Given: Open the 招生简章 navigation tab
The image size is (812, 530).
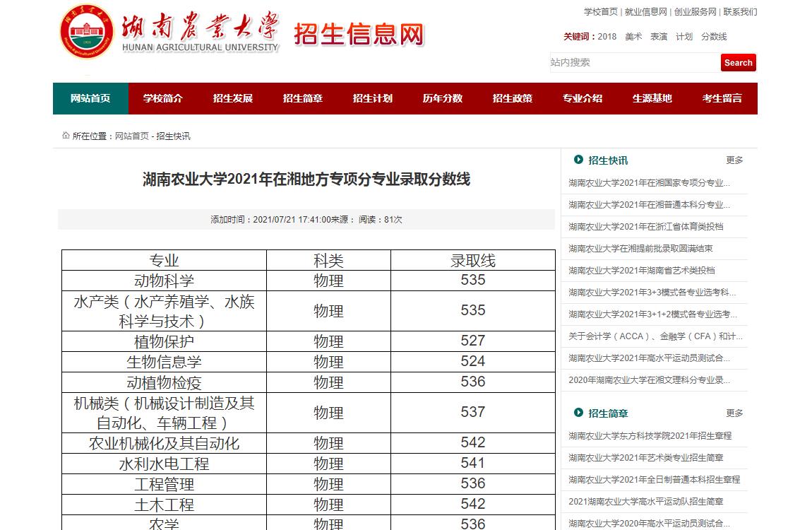Looking at the screenshot, I should pos(303,98).
